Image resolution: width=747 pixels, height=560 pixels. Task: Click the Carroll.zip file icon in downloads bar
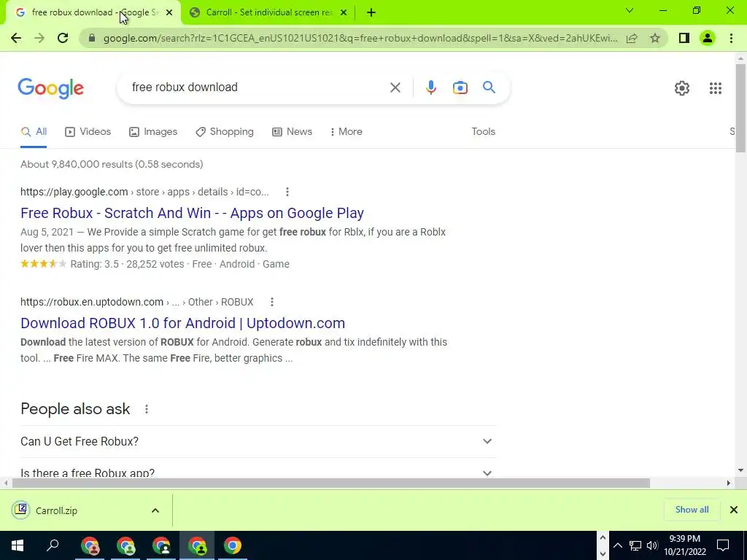pos(20,510)
